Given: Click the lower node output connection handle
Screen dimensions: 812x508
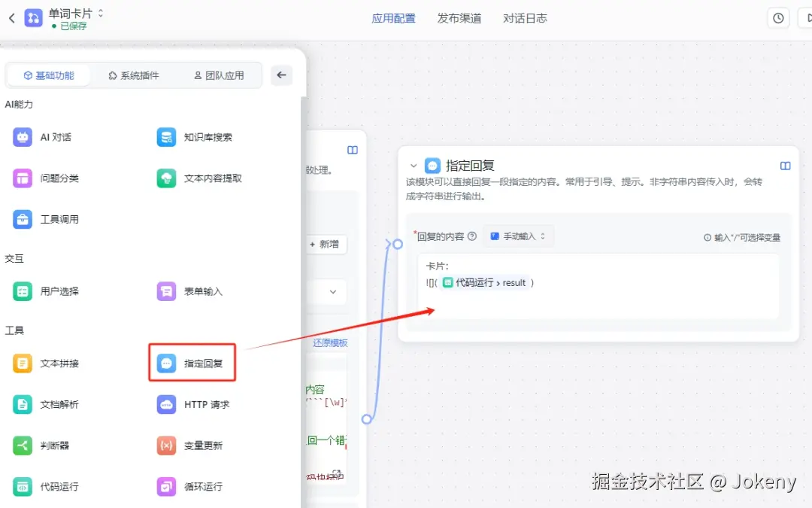Looking at the screenshot, I should tap(367, 419).
